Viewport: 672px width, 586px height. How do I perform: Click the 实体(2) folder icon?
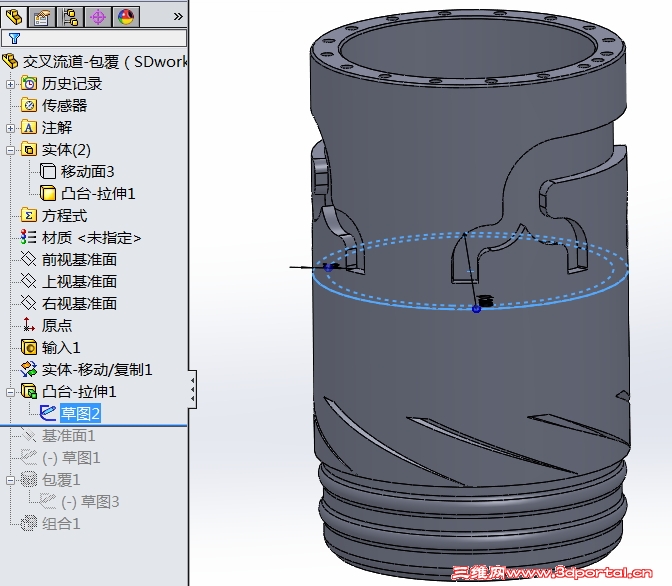click(29, 149)
